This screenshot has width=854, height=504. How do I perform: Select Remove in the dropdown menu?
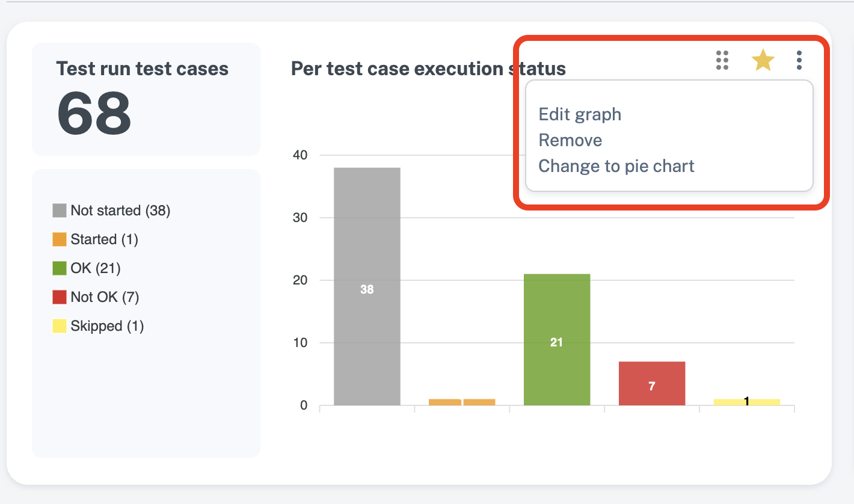click(570, 140)
